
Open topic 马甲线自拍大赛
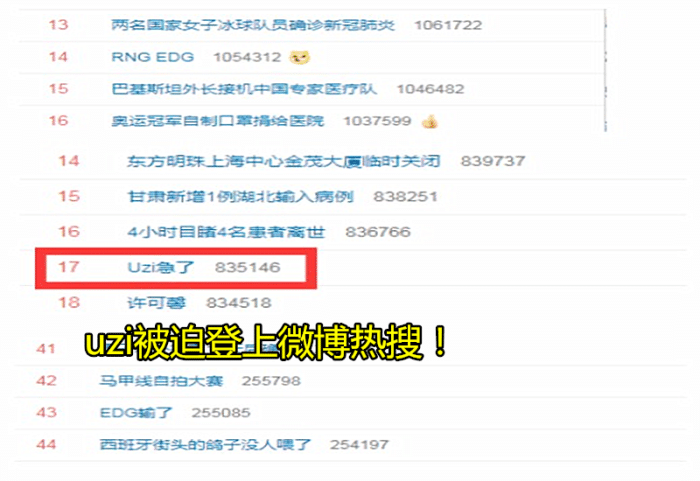161,381
